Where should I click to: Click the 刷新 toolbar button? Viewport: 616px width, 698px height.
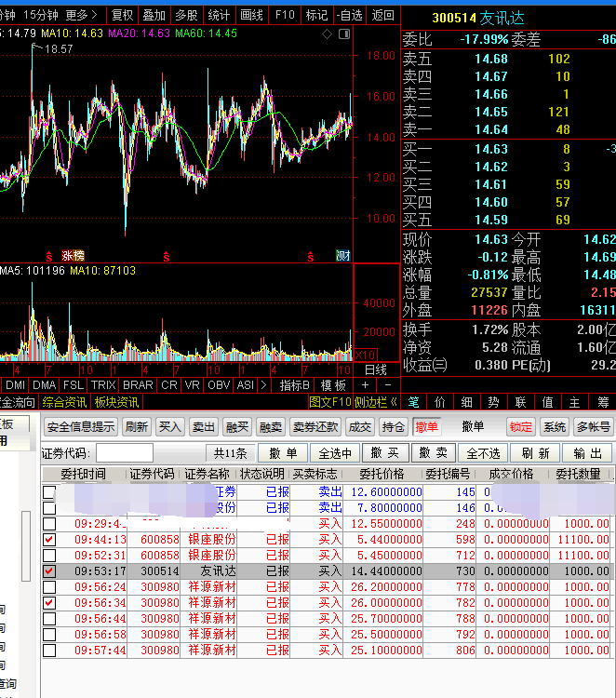136,427
